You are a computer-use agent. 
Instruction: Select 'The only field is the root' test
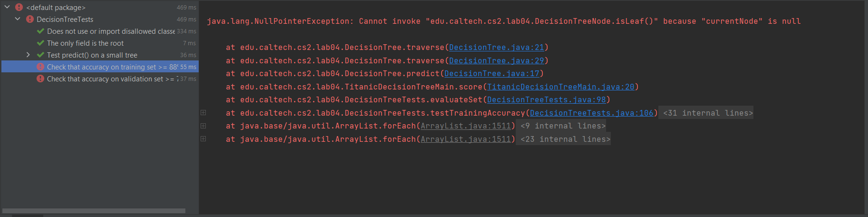click(85, 43)
